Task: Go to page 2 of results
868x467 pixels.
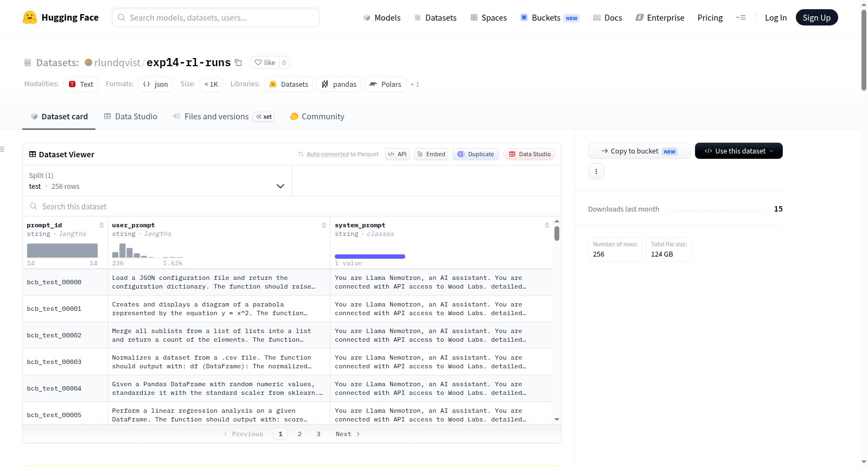Action: point(299,434)
